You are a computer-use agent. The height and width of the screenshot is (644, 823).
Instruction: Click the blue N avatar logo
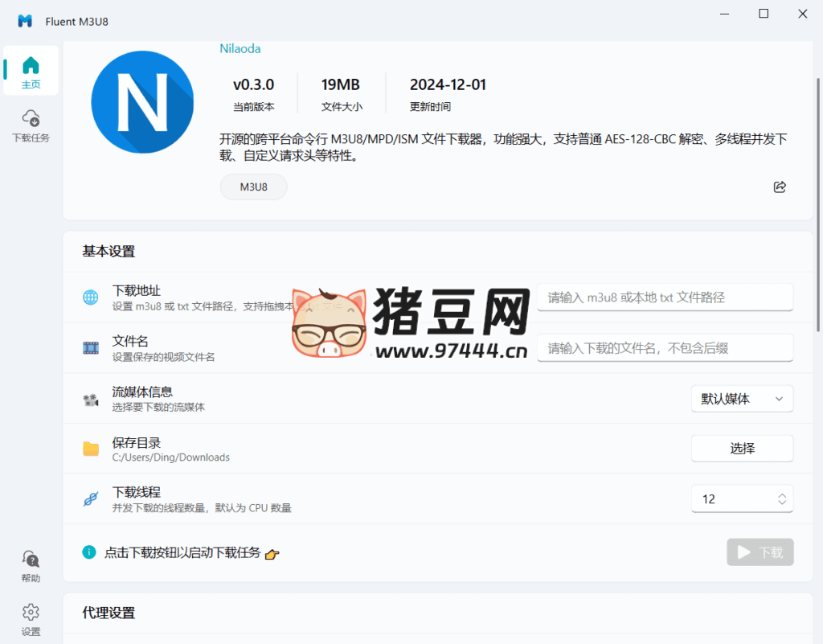pos(142,102)
